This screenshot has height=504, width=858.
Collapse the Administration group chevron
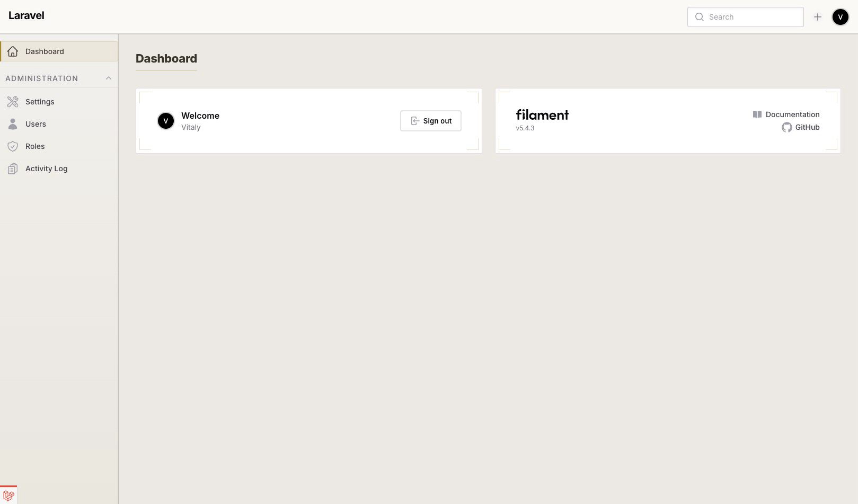coord(109,78)
